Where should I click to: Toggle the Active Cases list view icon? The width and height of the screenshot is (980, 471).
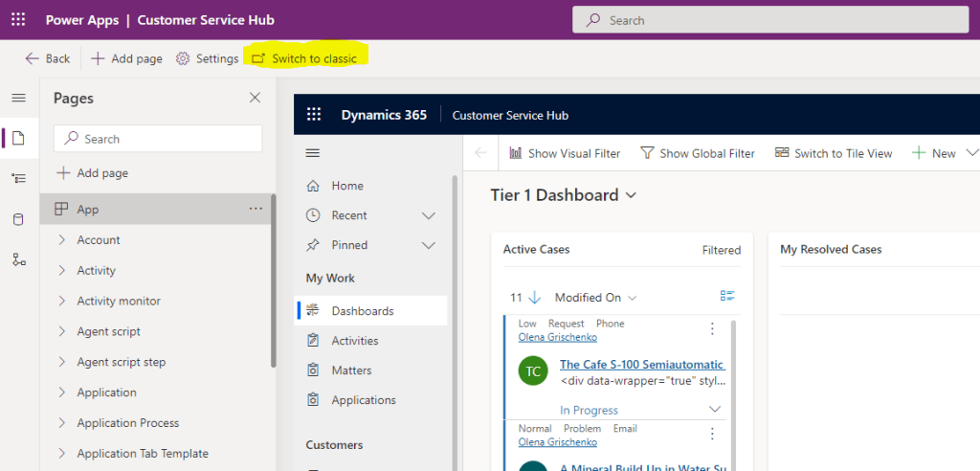tap(726, 297)
